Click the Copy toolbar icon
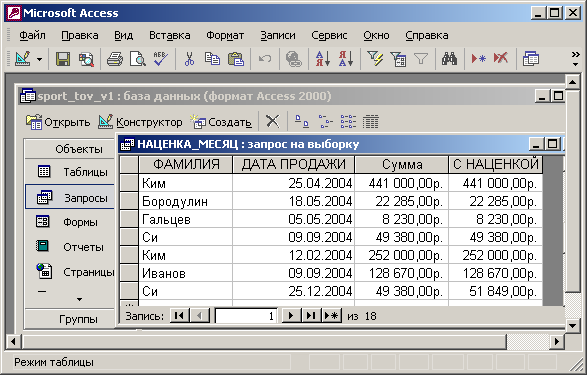Viewport: 587px width, 375px height. point(212,59)
